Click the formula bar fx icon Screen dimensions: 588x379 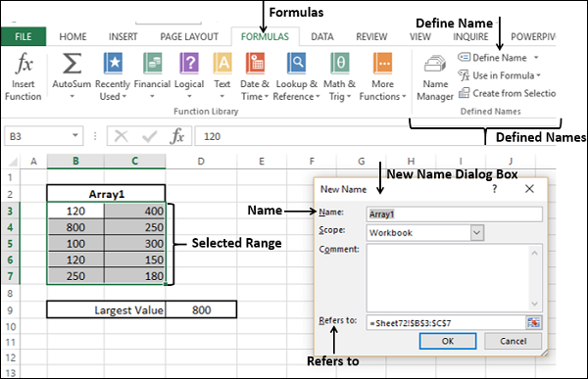pyautogui.click(x=177, y=136)
